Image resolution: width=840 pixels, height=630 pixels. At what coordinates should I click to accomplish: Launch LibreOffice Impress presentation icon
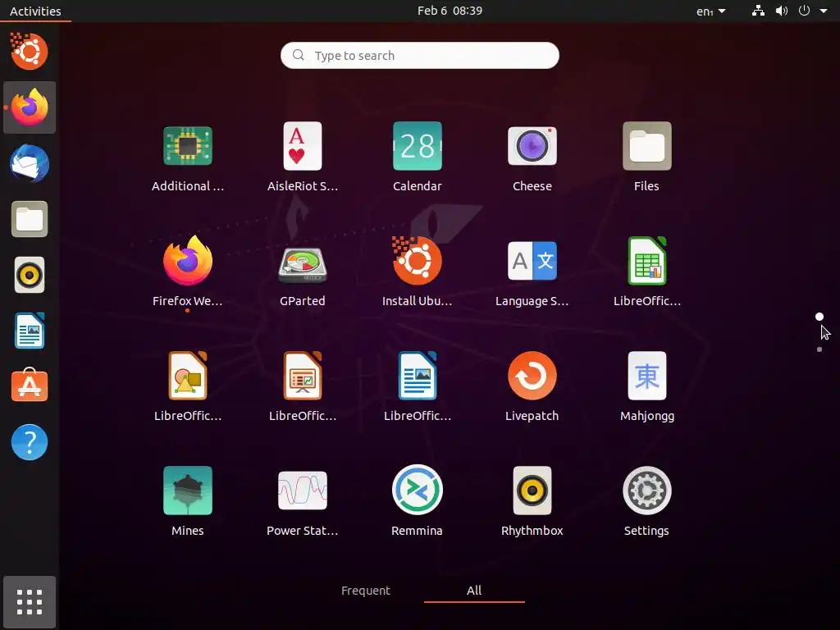[302, 376]
